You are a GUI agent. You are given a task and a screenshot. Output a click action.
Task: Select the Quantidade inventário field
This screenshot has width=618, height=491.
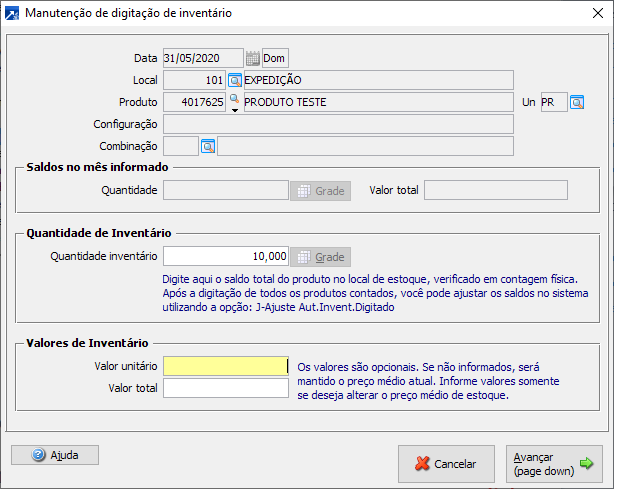pos(225,256)
